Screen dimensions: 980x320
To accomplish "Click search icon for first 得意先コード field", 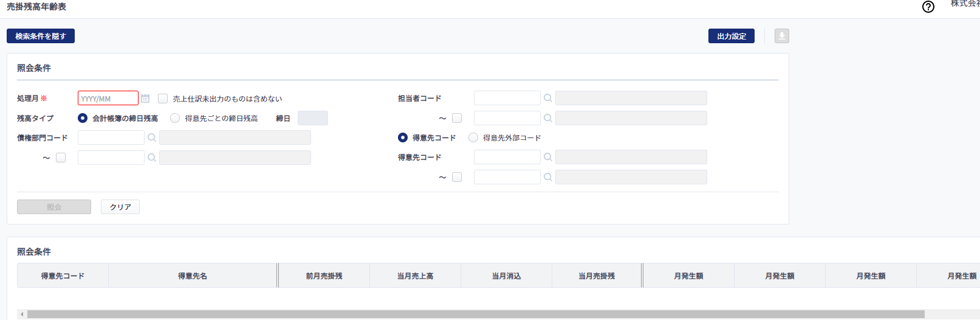I will pyautogui.click(x=548, y=157).
